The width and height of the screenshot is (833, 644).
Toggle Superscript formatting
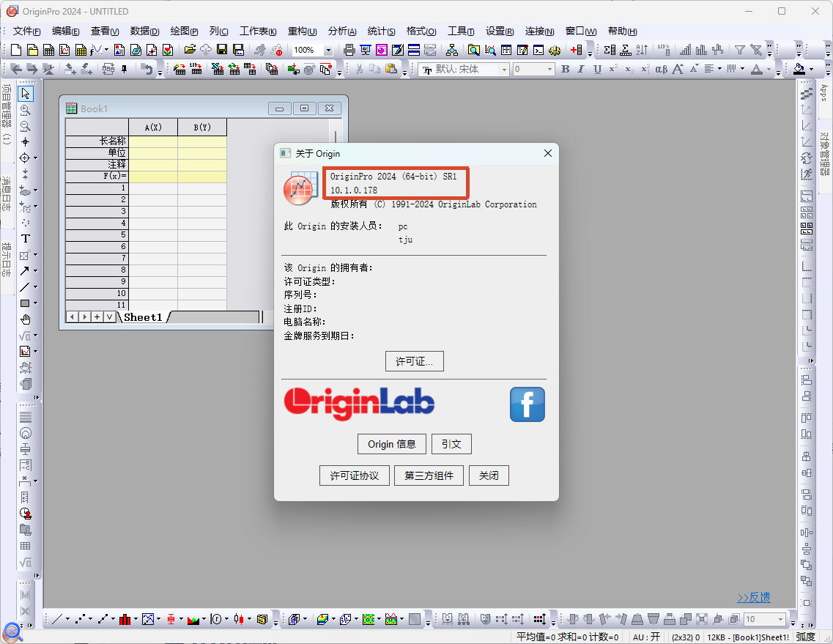click(614, 69)
